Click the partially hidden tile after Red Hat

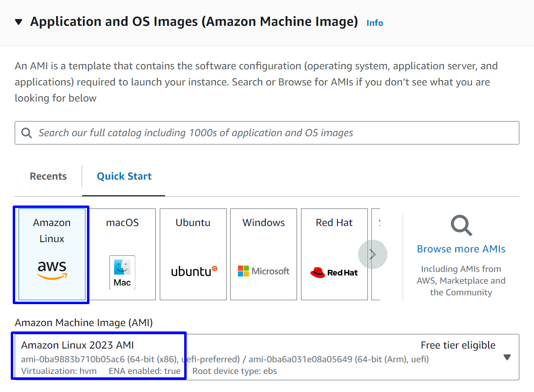(x=376, y=254)
